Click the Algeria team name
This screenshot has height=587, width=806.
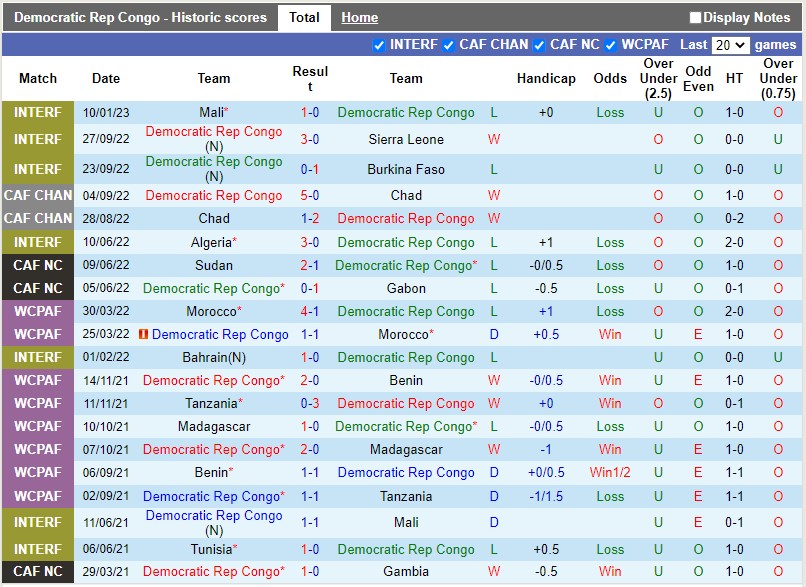click(211, 242)
